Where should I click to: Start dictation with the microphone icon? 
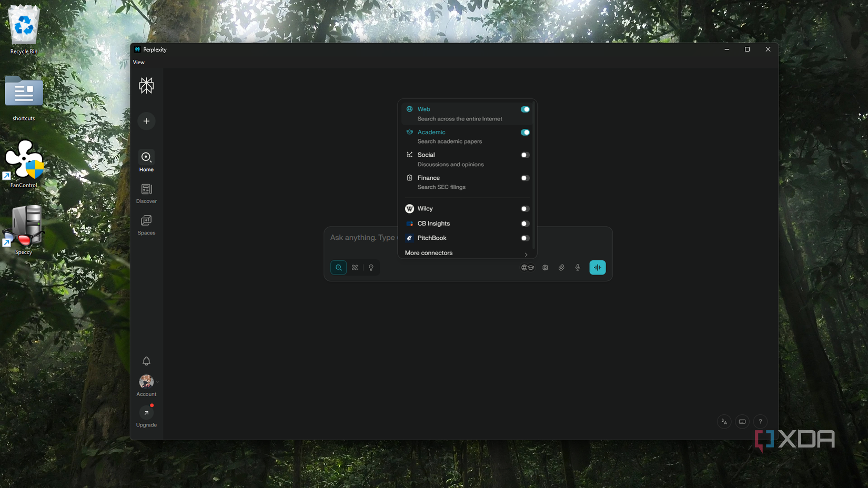pyautogui.click(x=578, y=268)
